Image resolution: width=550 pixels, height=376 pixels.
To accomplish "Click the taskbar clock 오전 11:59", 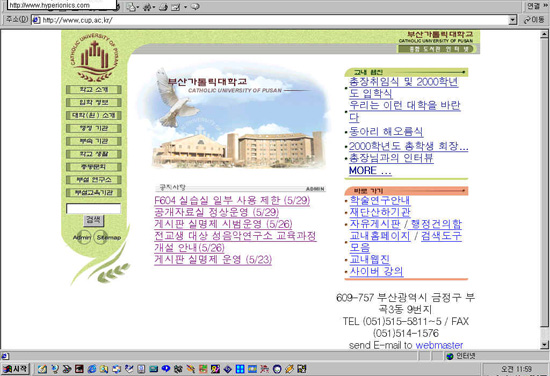I will click(x=516, y=369).
